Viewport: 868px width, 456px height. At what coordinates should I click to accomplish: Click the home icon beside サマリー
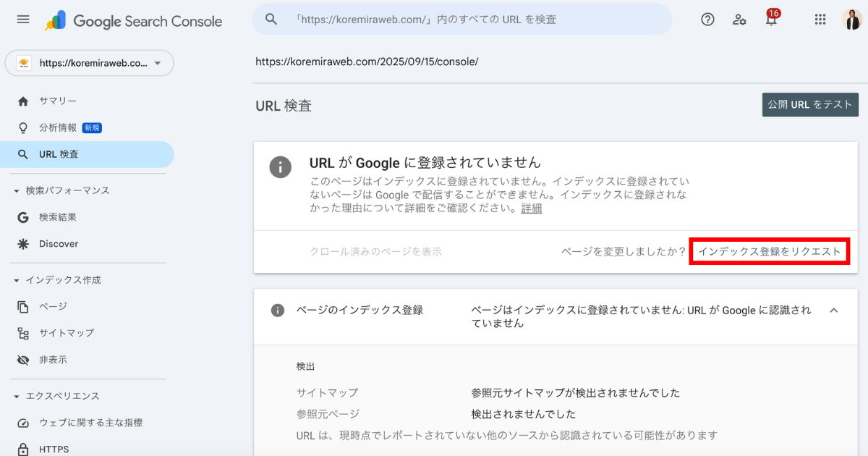[23, 101]
